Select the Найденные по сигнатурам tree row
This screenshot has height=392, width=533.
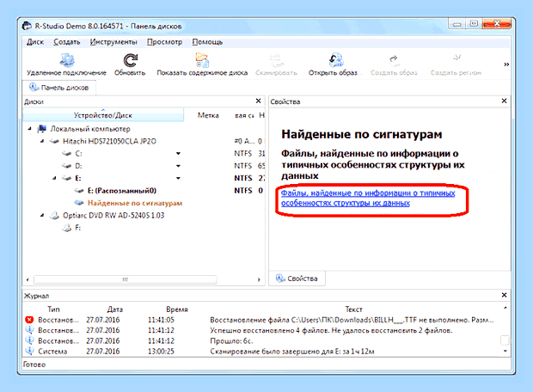click(135, 203)
